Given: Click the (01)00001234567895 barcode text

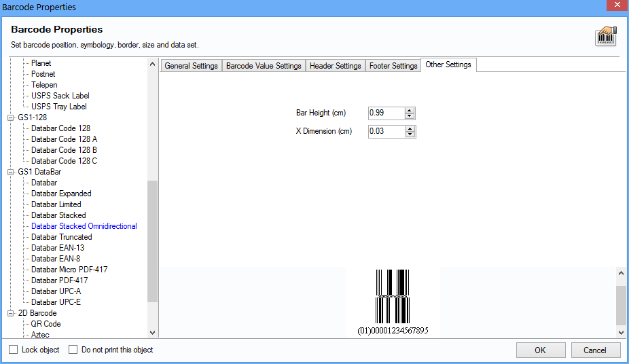Looking at the screenshot, I should (x=393, y=331).
